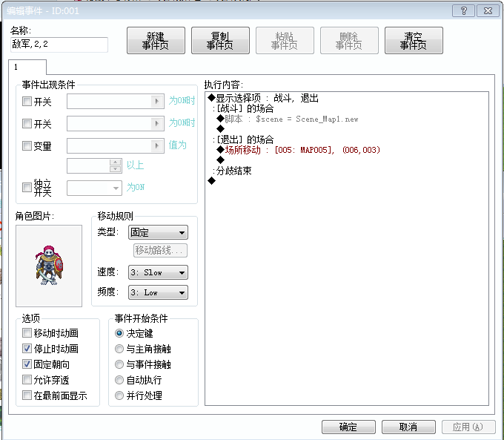Click the 清空事件页 button

(x=414, y=41)
